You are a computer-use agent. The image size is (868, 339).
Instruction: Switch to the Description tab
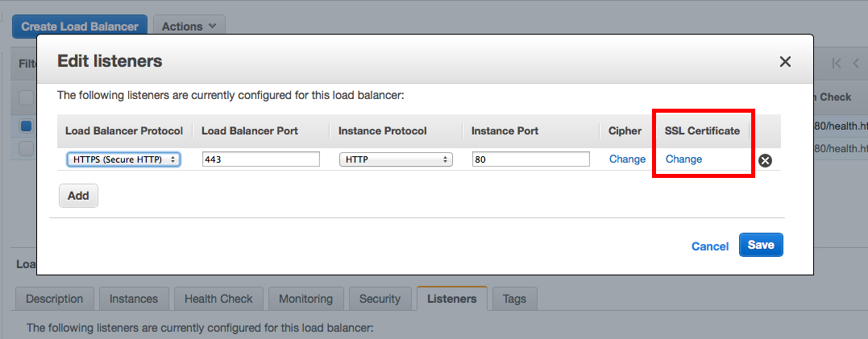[54, 299]
